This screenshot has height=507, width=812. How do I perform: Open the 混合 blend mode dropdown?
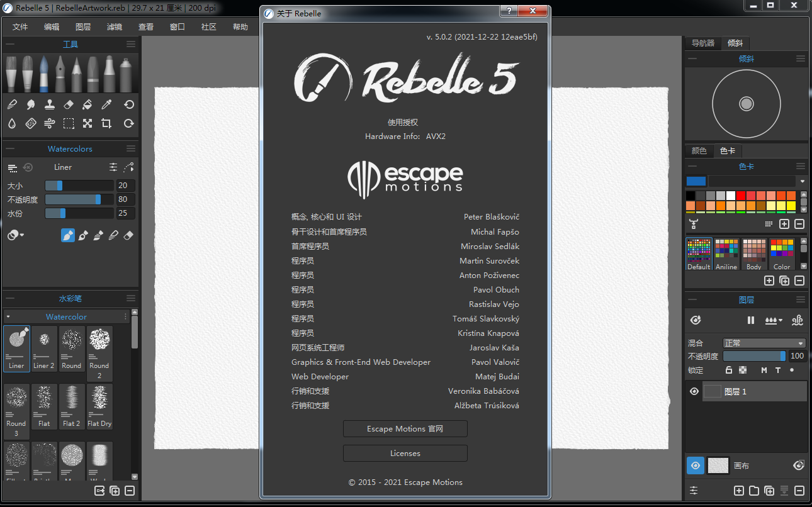(764, 343)
